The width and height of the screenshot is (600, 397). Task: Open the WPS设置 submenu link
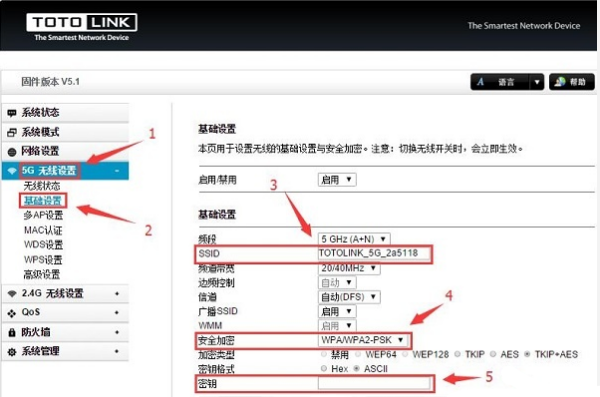[x=43, y=260]
